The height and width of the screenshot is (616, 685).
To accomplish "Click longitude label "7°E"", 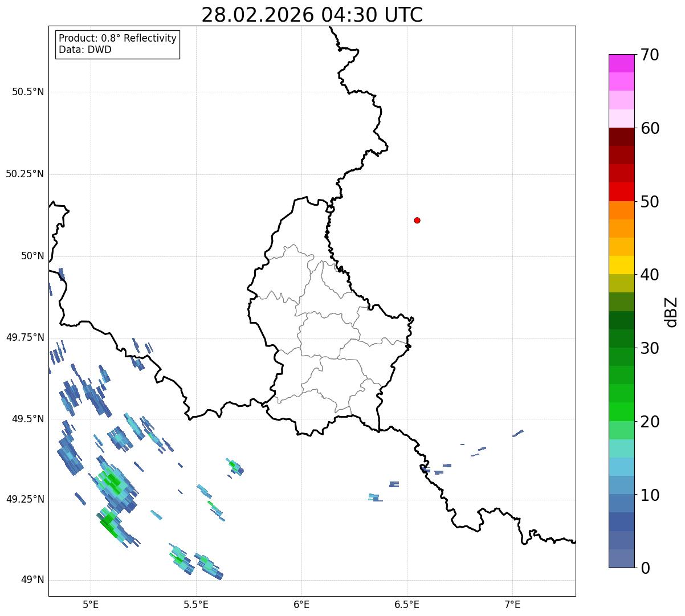I will pyautogui.click(x=512, y=604).
